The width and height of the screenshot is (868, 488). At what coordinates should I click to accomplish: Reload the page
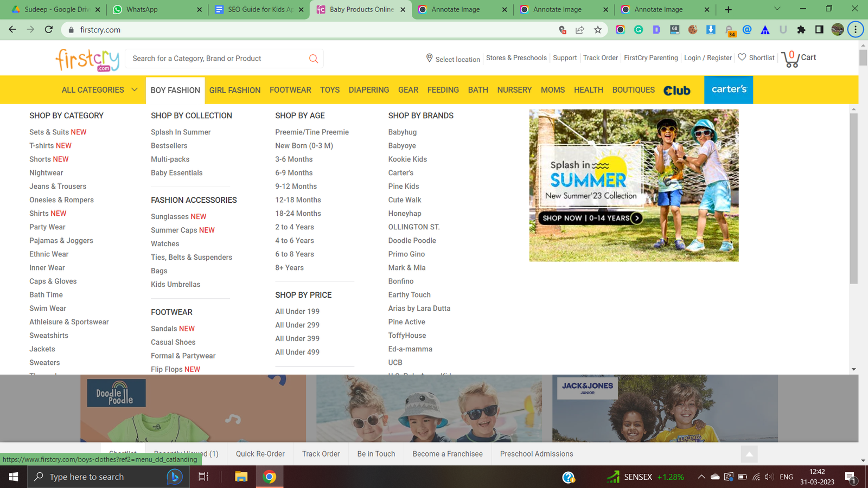pos(49,29)
